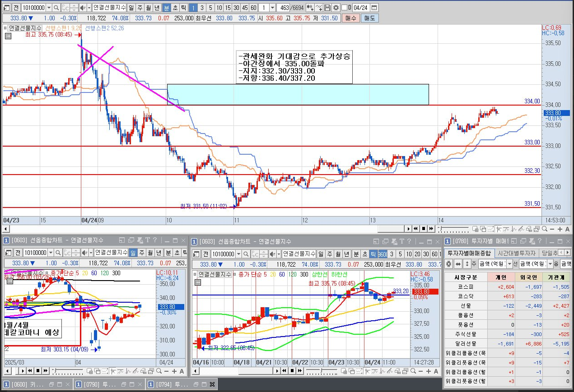The height and width of the screenshot is (392, 574).
Task: Click gear icon in investor trading panel
Action: point(449,264)
